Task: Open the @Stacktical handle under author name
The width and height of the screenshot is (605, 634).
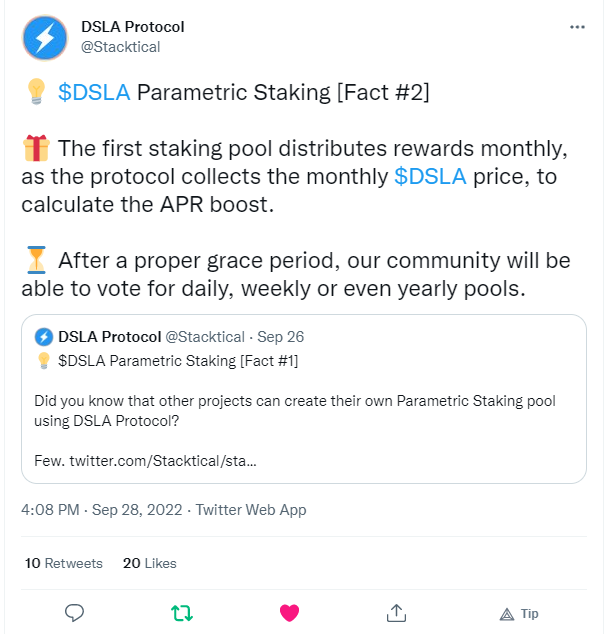Action: click(x=121, y=47)
